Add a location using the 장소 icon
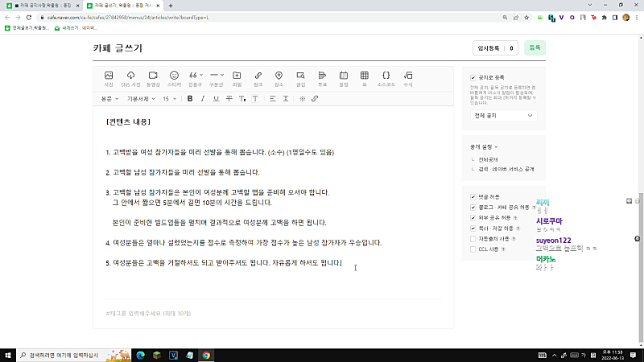The image size is (644, 362). (279, 79)
